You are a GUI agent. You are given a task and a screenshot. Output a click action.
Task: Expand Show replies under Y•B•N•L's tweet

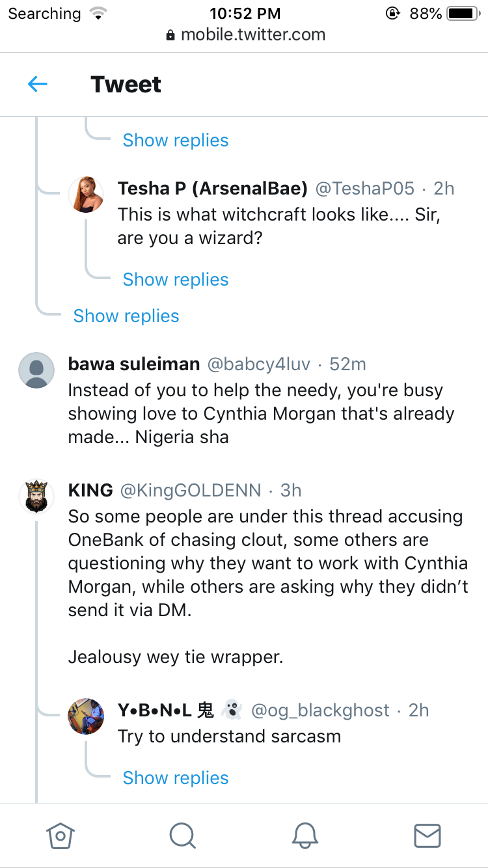(176, 778)
